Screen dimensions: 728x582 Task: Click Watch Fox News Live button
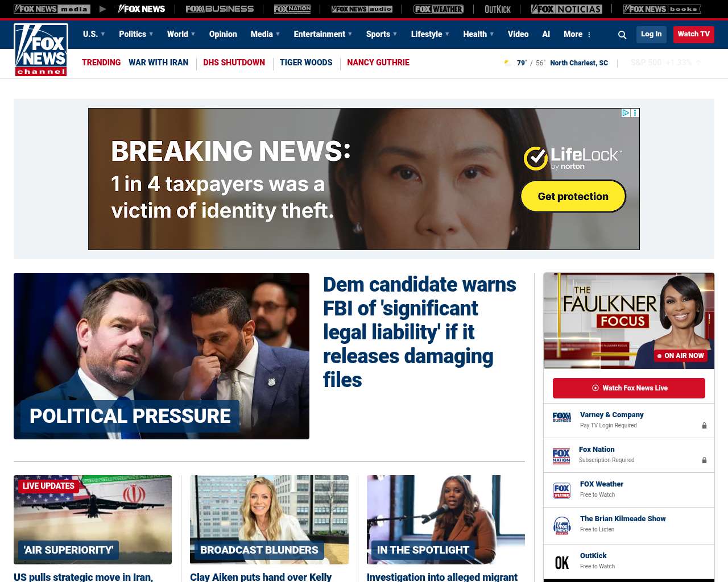[x=629, y=388]
